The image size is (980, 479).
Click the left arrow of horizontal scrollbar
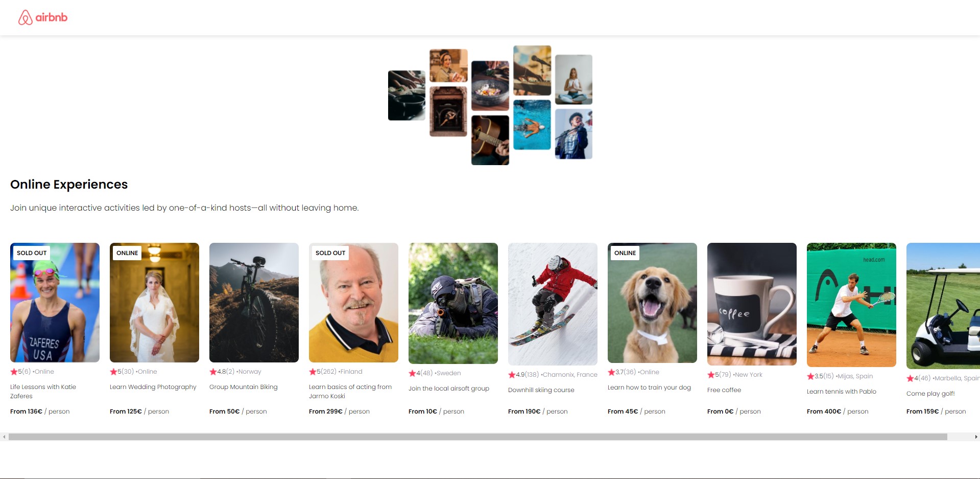coord(4,437)
